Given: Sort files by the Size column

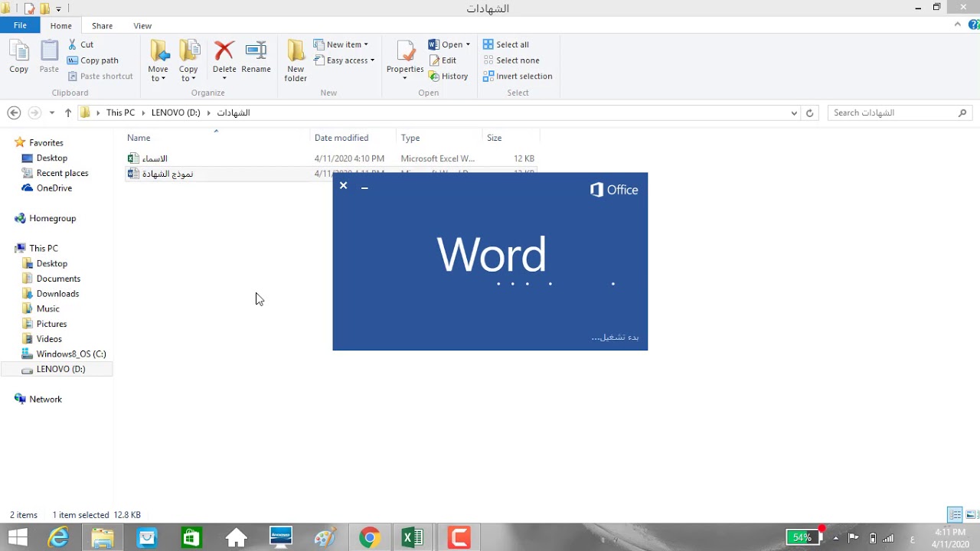Looking at the screenshot, I should coord(511,138).
